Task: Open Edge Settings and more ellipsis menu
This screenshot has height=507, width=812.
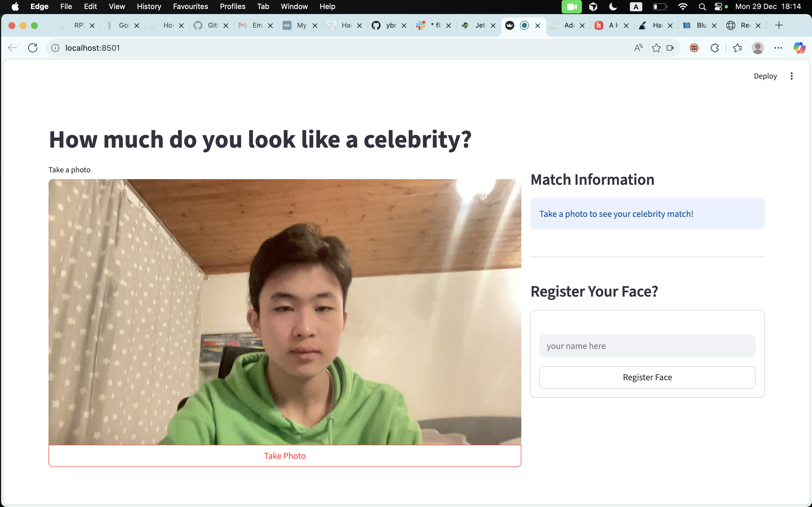Action: (x=778, y=48)
